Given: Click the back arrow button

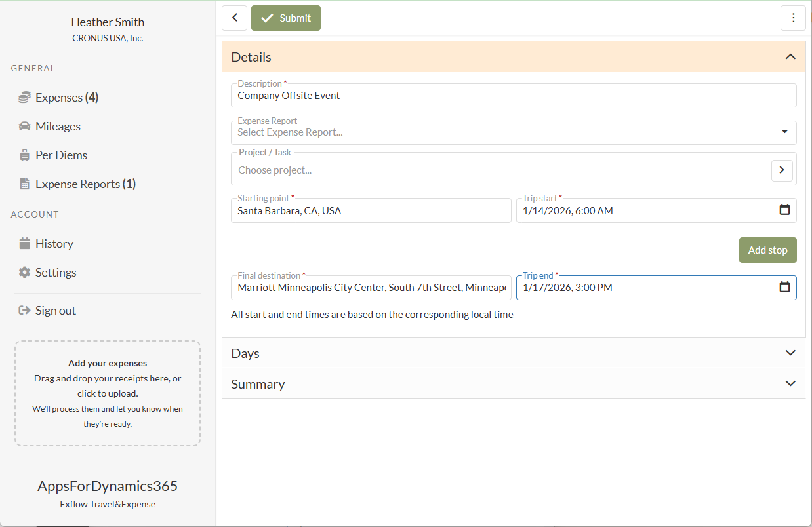Looking at the screenshot, I should (234, 18).
